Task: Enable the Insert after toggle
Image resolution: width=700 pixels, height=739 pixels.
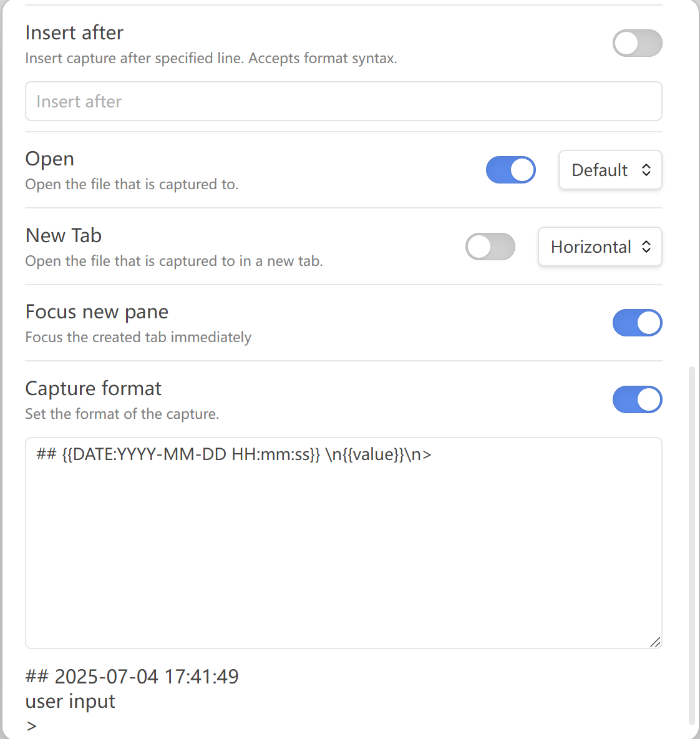Action: [637, 43]
